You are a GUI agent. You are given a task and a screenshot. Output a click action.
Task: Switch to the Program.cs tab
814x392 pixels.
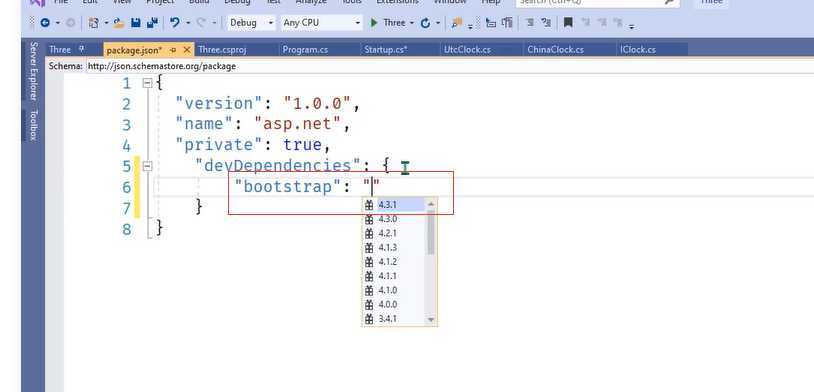305,50
